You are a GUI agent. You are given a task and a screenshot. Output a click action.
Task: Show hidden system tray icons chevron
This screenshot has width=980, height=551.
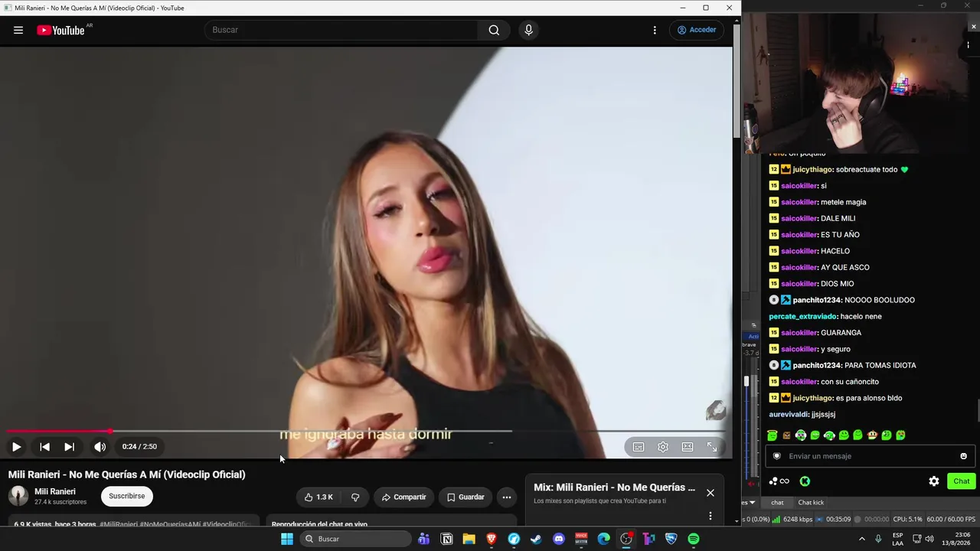(861, 539)
